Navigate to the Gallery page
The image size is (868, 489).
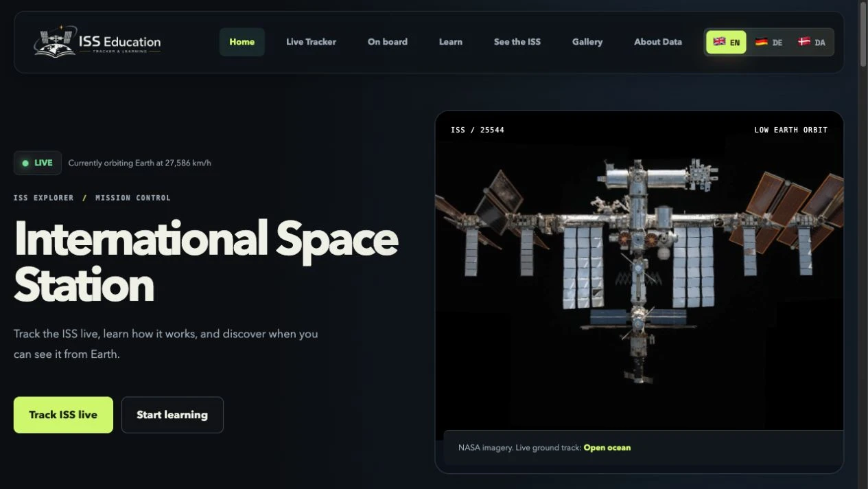click(587, 42)
